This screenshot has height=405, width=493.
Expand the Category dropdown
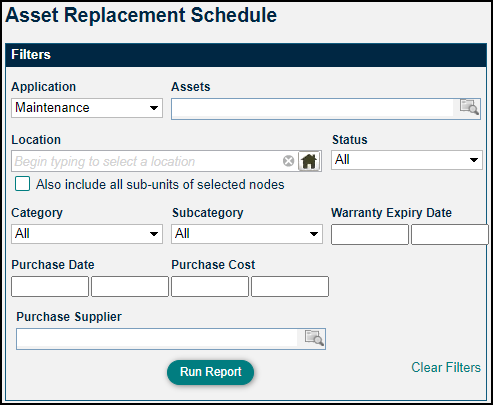click(x=87, y=234)
